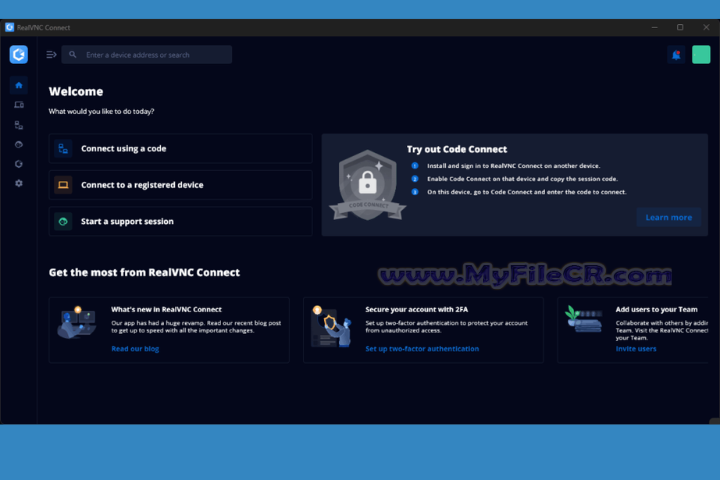Maximize the RealVNC Connect window

click(x=680, y=27)
